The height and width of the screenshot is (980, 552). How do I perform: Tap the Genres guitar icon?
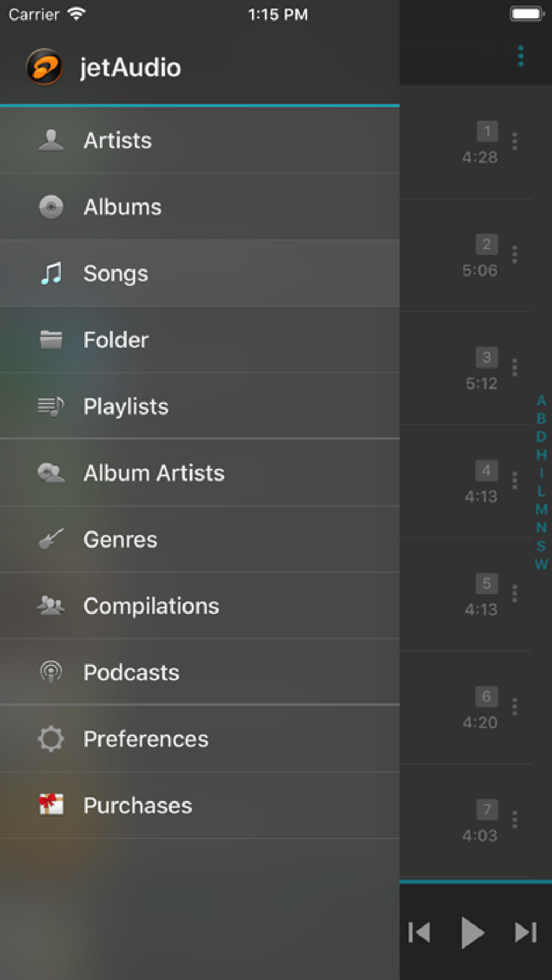(51, 540)
